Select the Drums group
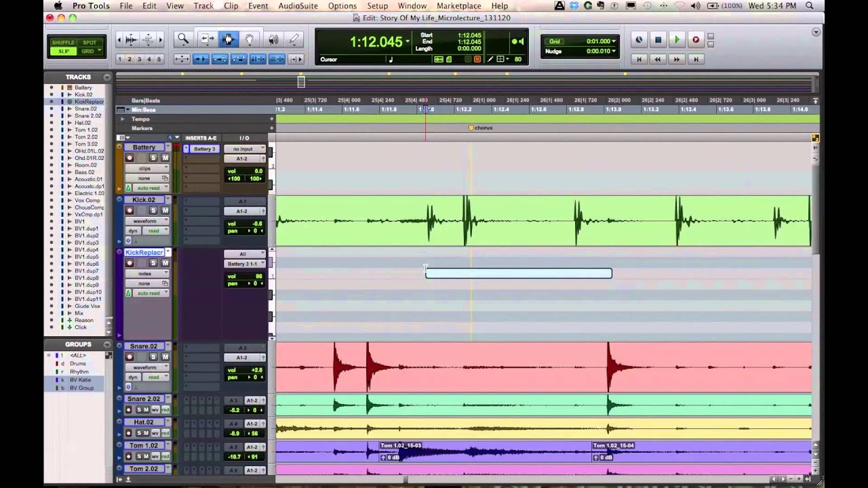 click(x=78, y=364)
